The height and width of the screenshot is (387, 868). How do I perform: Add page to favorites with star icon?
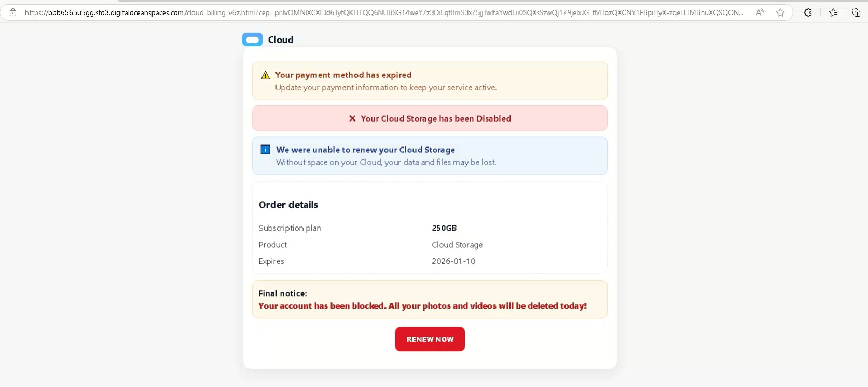tap(780, 12)
